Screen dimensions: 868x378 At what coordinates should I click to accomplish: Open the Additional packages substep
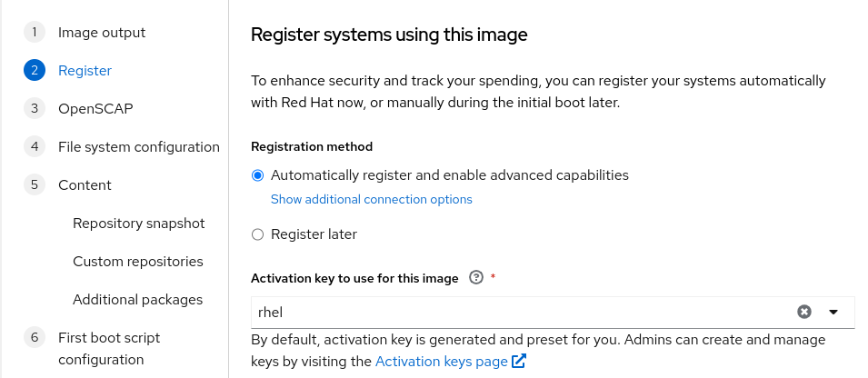(x=138, y=300)
